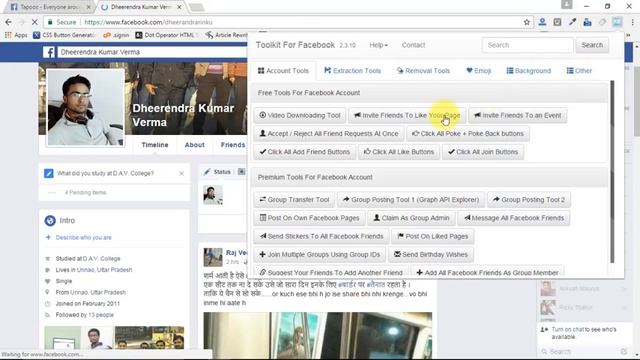The height and width of the screenshot is (360, 640).
Task: Stop loading the page with X button
Action: point(34,22)
